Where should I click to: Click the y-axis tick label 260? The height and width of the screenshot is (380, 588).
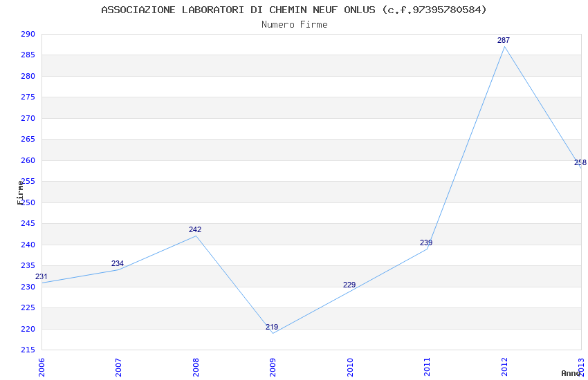tap(28, 160)
